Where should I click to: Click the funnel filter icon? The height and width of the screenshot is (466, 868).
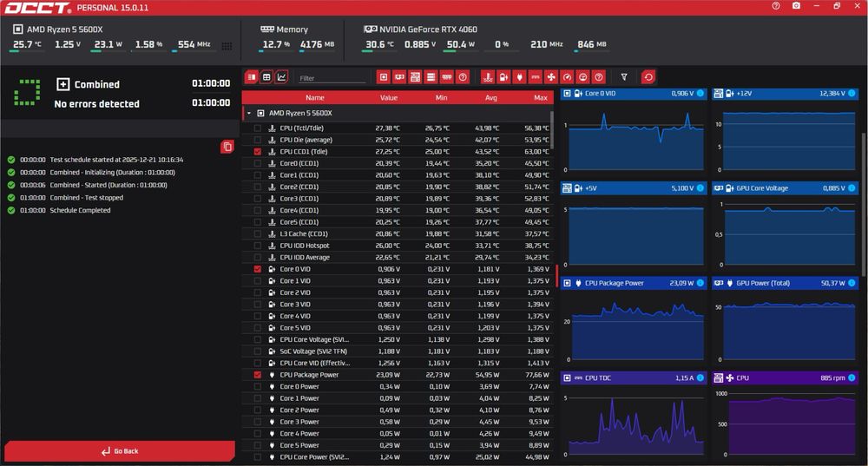tap(624, 77)
